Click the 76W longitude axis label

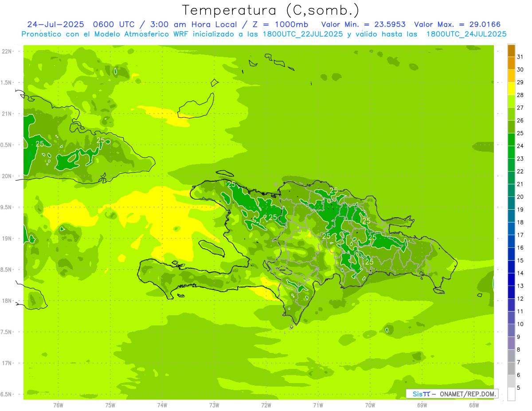[x=58, y=405]
